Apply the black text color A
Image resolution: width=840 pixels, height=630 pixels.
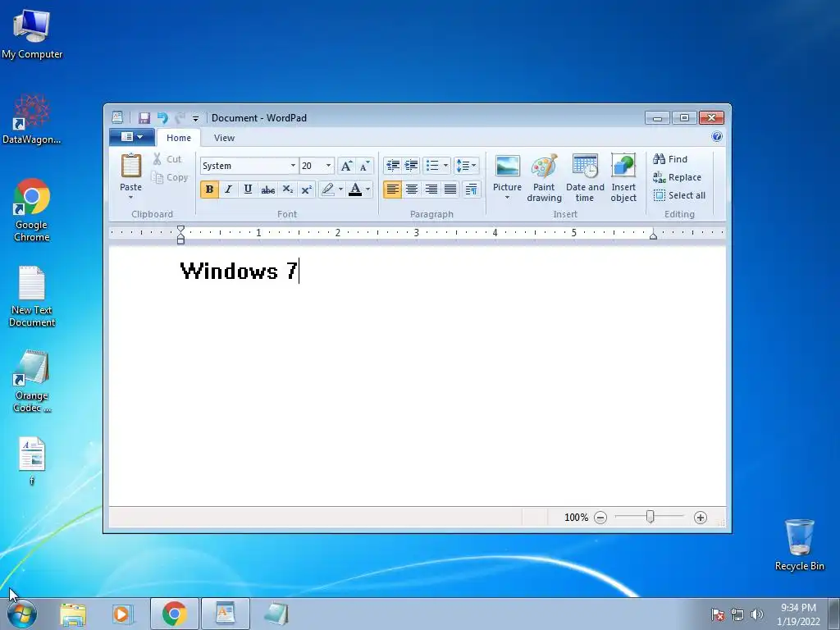354,189
